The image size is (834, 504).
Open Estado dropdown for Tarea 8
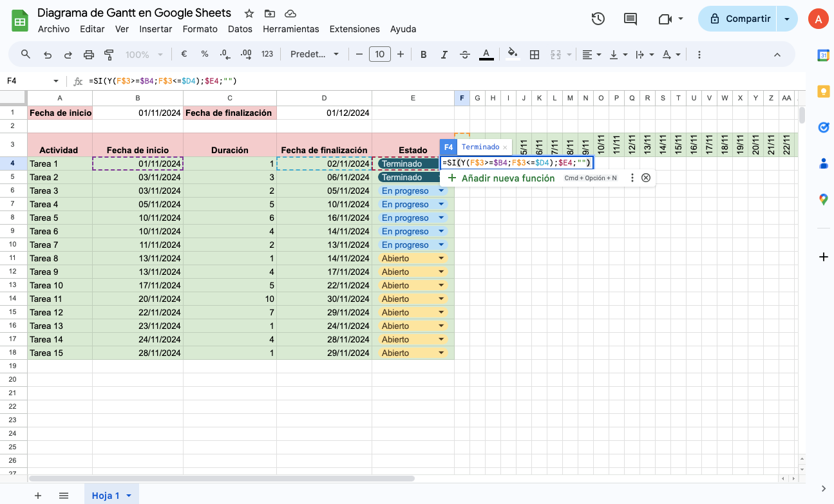[441, 258]
